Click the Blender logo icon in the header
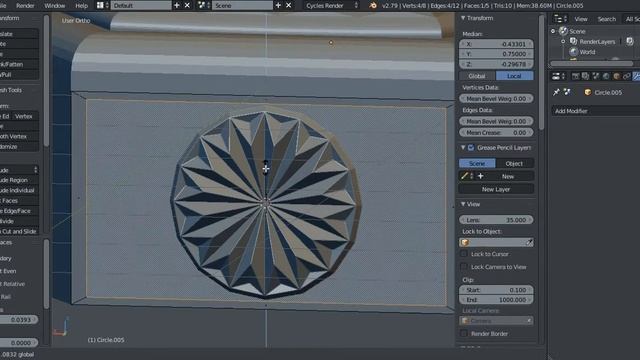 coord(373,5)
